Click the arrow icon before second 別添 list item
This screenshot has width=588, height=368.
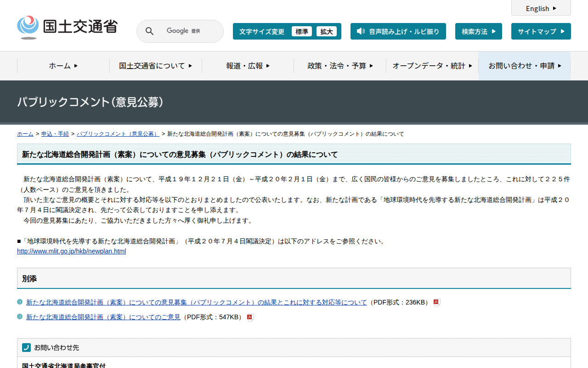20,316
